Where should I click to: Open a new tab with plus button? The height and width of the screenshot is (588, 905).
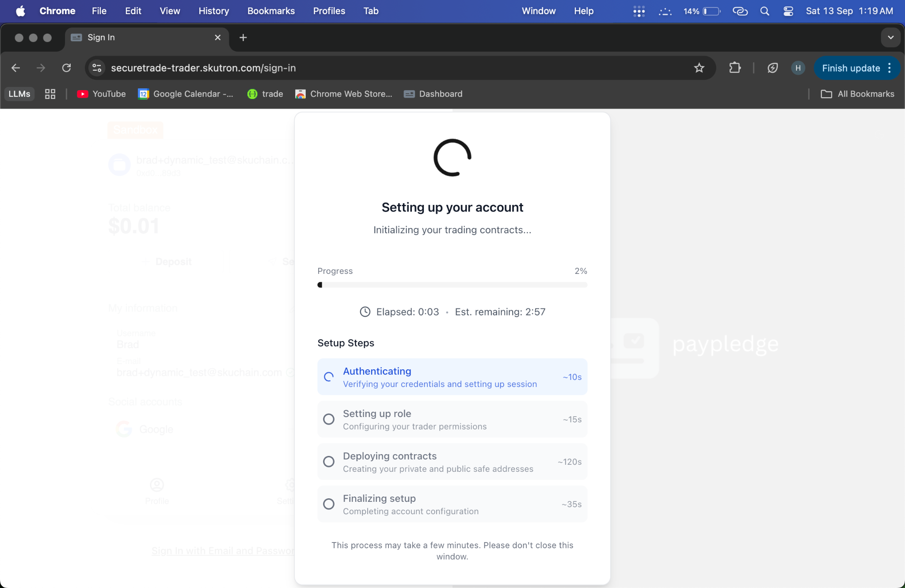point(243,38)
